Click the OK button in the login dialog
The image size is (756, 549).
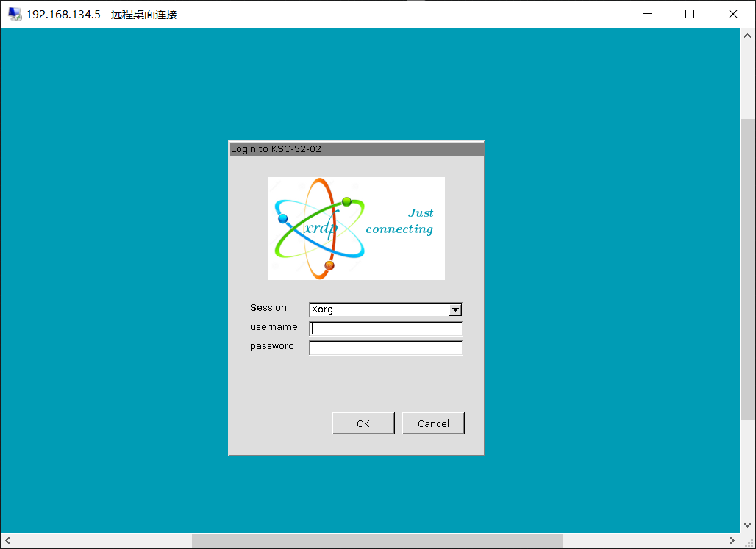(363, 423)
